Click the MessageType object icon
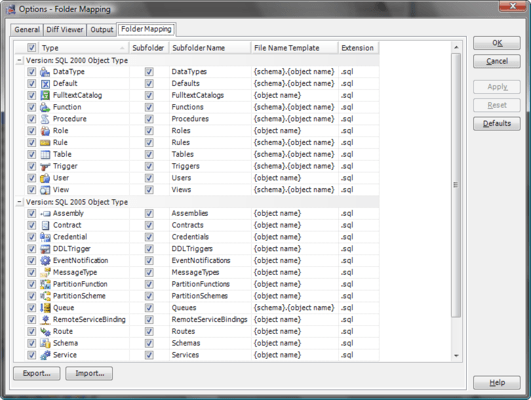 pyautogui.click(x=45, y=273)
